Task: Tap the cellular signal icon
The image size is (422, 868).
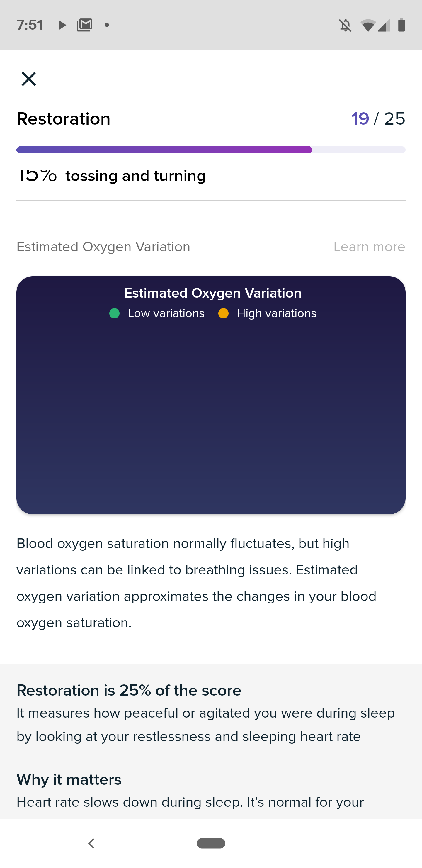Action: tap(384, 25)
